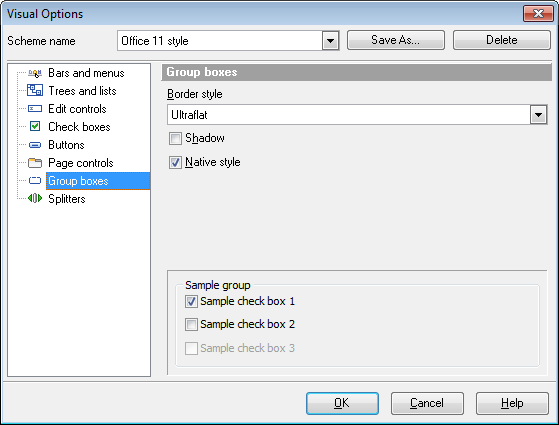Select Page controls tree entry
Image resolution: width=559 pixels, height=425 pixels.
[x=81, y=163]
